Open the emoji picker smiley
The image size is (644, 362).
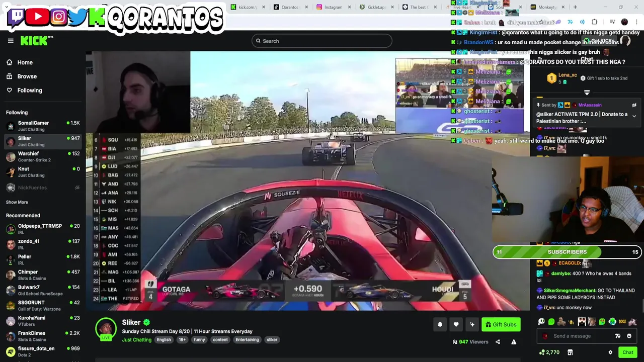coord(629,336)
